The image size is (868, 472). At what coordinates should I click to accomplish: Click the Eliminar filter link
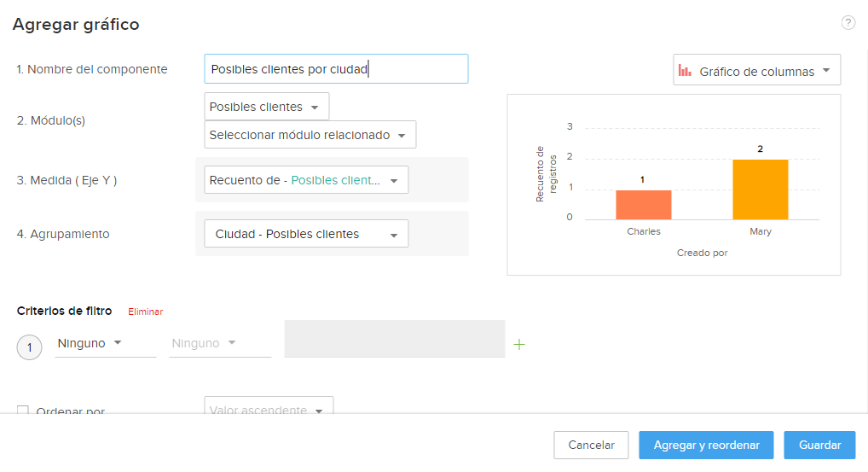click(146, 312)
